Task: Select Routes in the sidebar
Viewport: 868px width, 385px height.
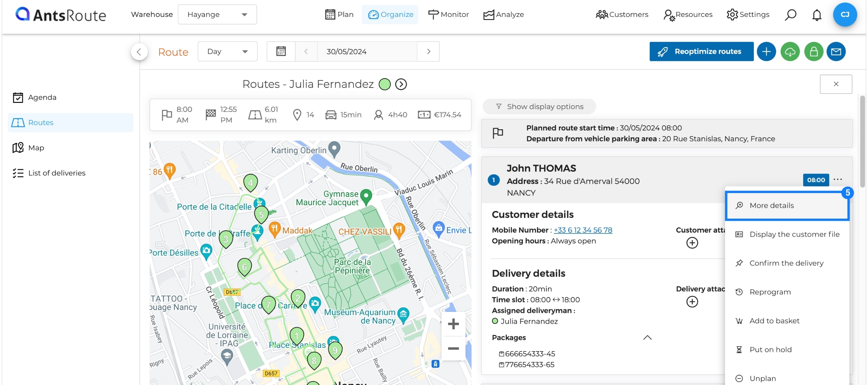Action: [71, 122]
